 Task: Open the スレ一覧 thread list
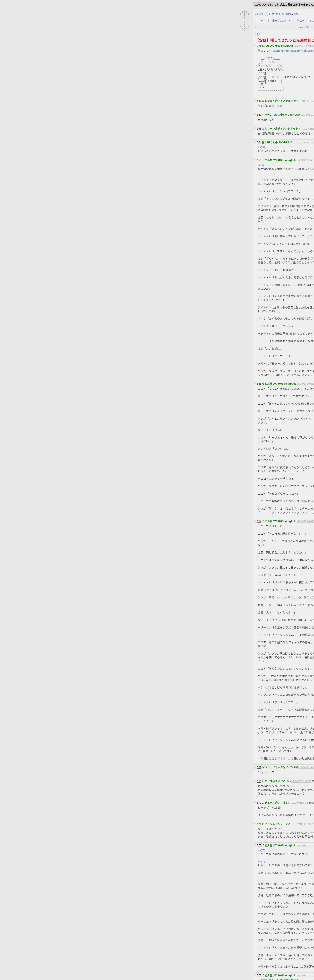point(304,27)
